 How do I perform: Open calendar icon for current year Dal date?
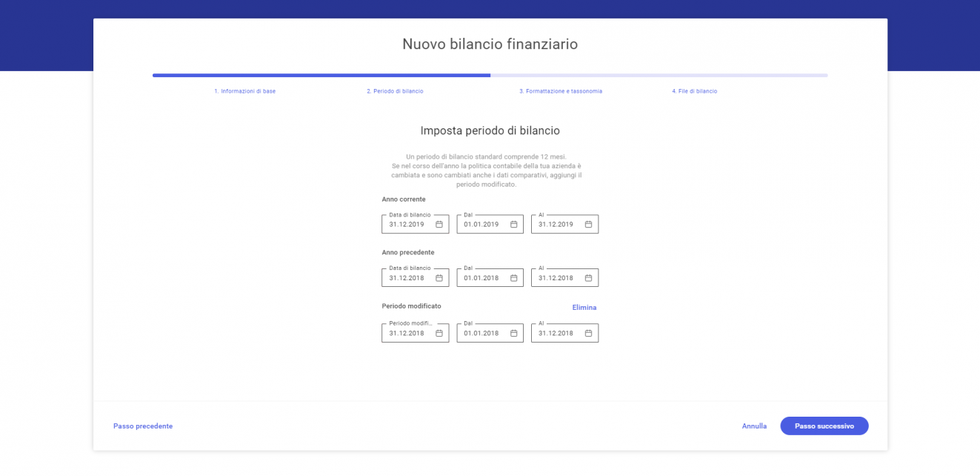click(x=513, y=225)
